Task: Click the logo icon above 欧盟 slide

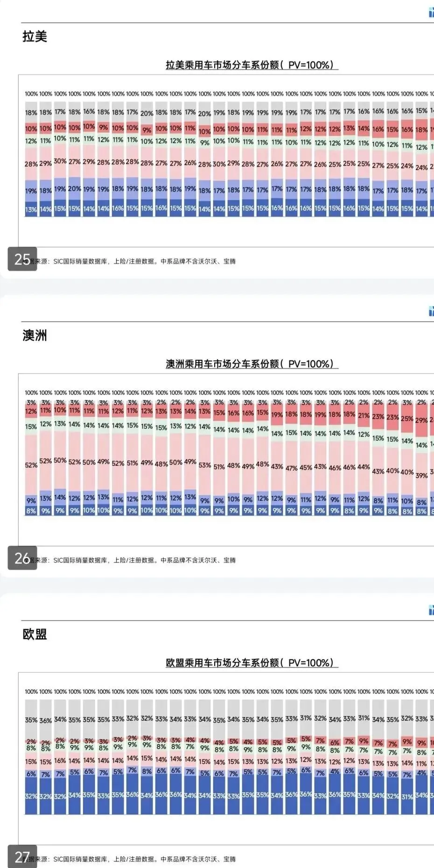Action: click(431, 610)
